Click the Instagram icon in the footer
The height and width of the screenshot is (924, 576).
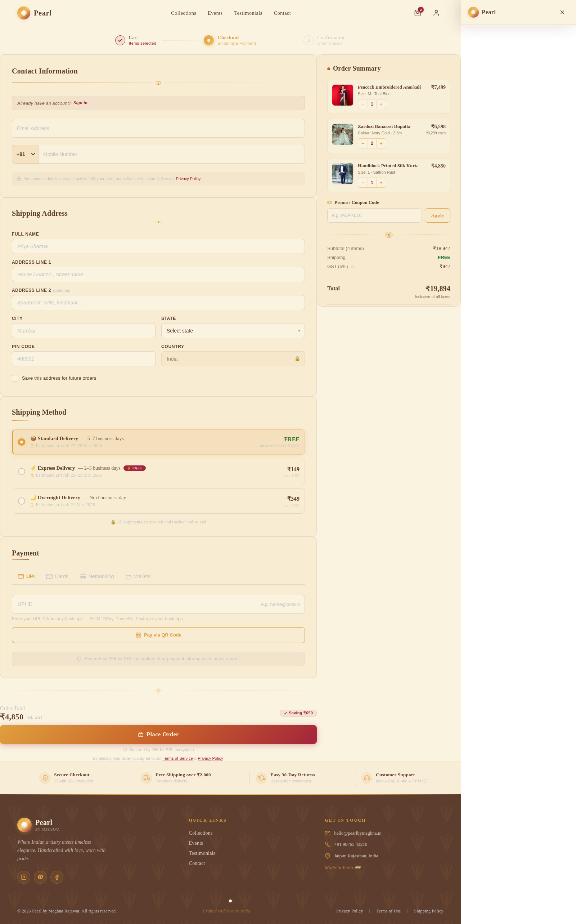pyautogui.click(x=24, y=877)
